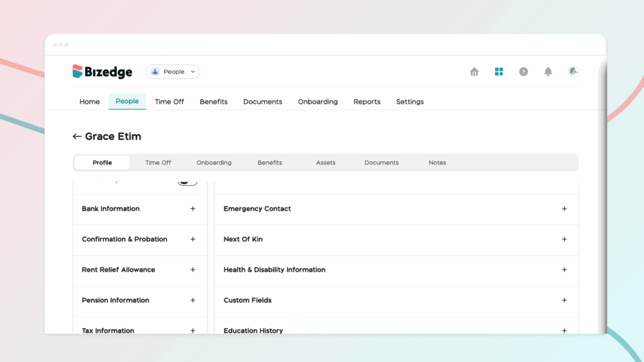Image resolution: width=644 pixels, height=362 pixels.
Task: Open the Time Off main navigation tab
Action: coord(169,102)
